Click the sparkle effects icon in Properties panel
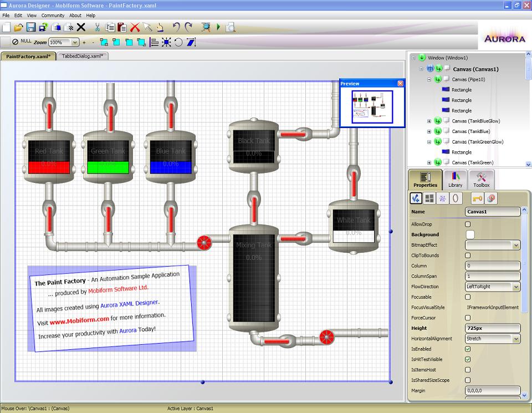 pos(442,198)
